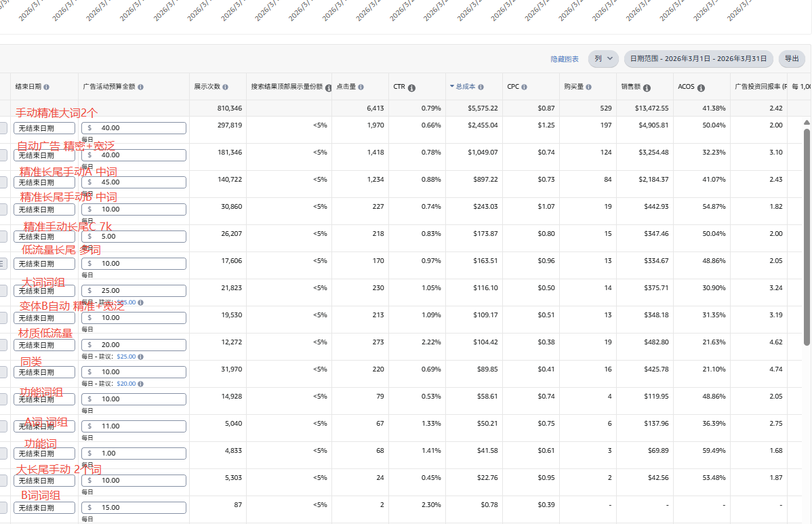
Task: Click the info icon next to 结束日期
Action: (x=47, y=87)
